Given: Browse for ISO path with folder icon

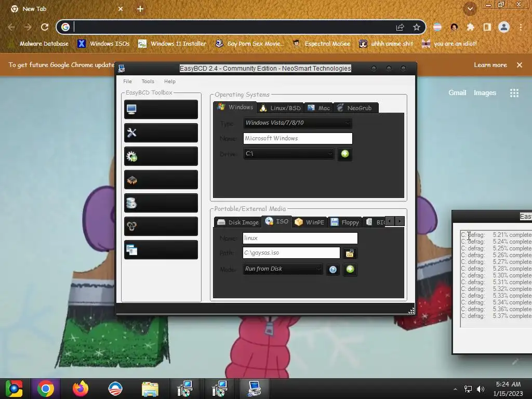Looking at the screenshot, I should click(350, 253).
